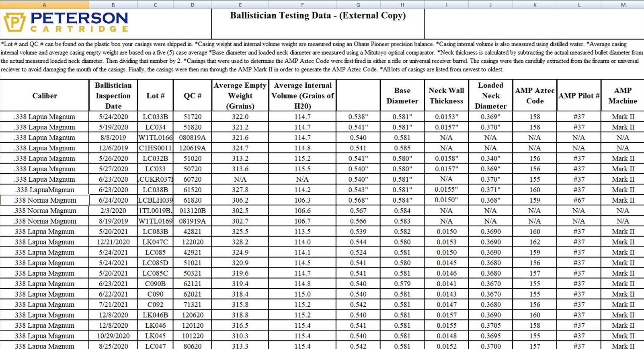
Task: Select lot cell LC085D
Action: 155,263
